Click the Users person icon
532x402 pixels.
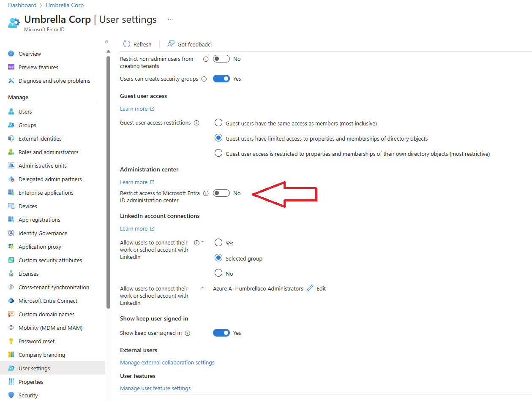point(11,111)
